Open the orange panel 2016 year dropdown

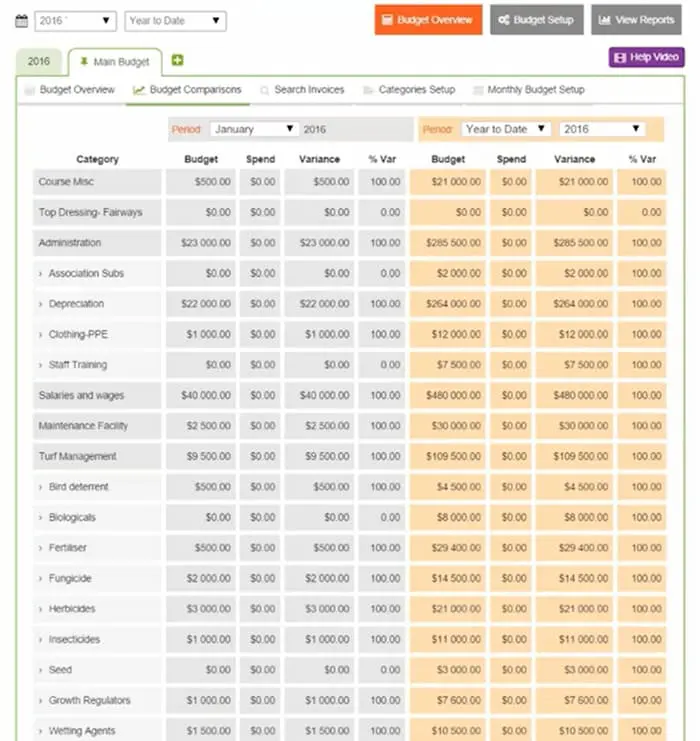tap(602, 129)
